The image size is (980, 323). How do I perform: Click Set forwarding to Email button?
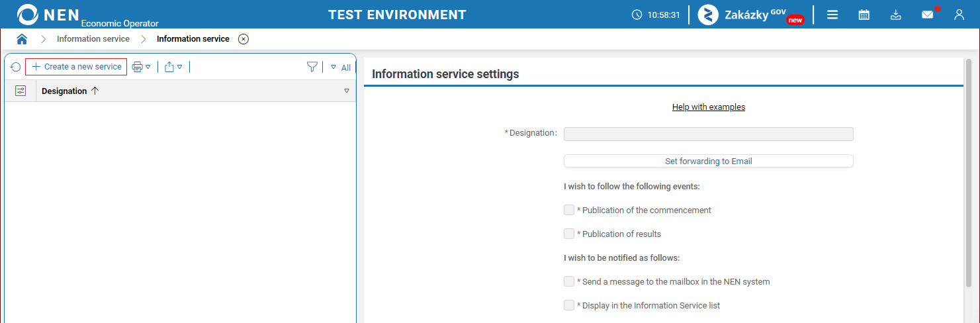pos(709,161)
